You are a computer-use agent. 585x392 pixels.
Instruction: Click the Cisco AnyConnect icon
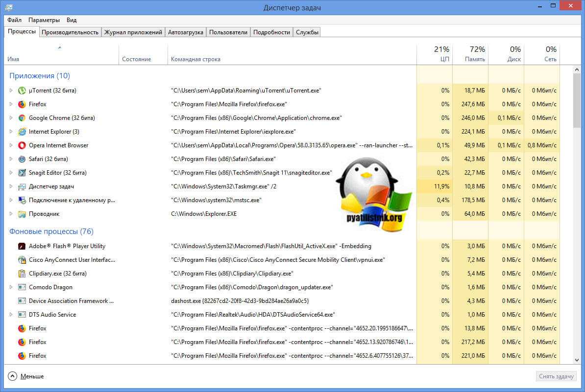coord(22,260)
